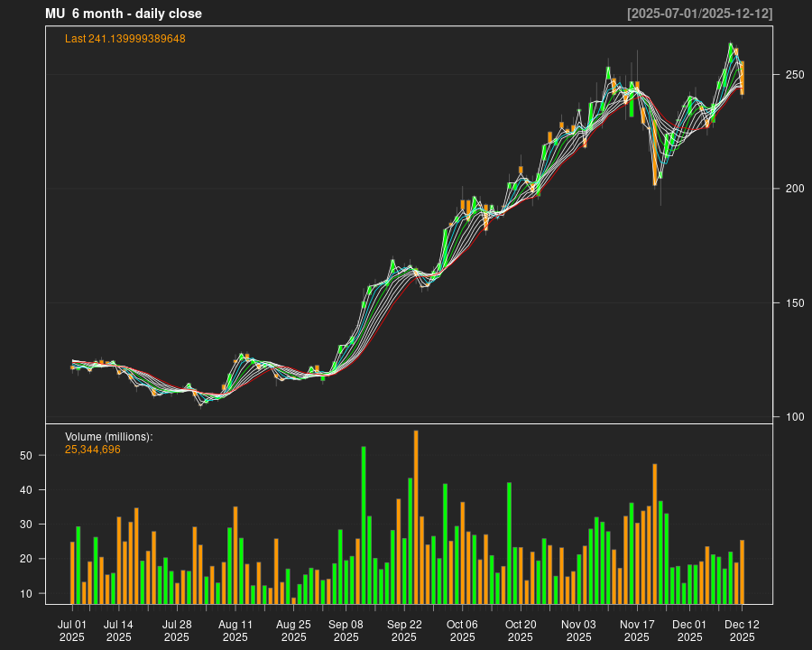The image size is (812, 650).
Task: Click the 50 volume axis label
Action: [x=26, y=456]
